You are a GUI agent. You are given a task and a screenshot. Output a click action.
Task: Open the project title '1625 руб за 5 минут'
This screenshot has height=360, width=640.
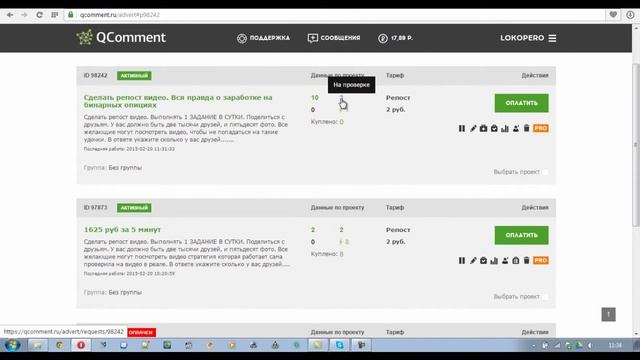(x=122, y=229)
